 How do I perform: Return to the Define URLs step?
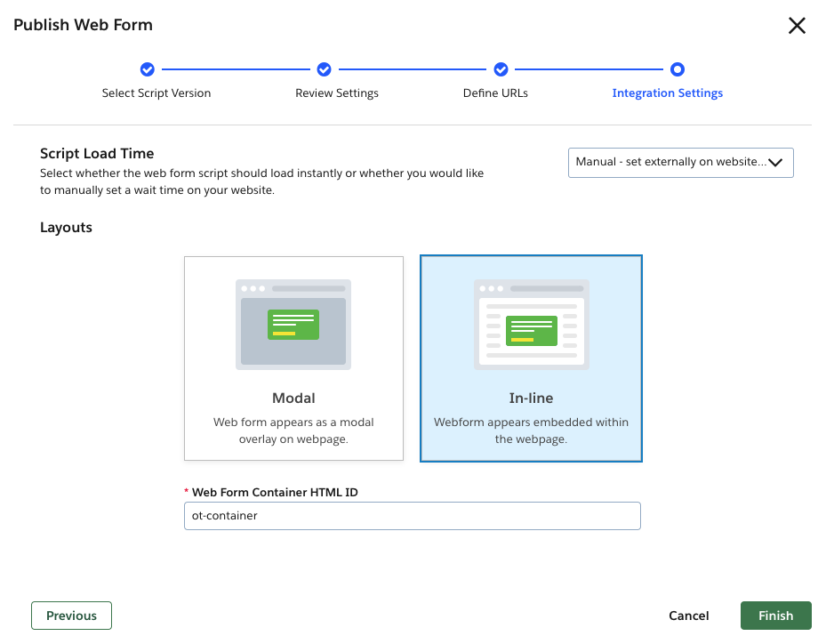point(495,93)
